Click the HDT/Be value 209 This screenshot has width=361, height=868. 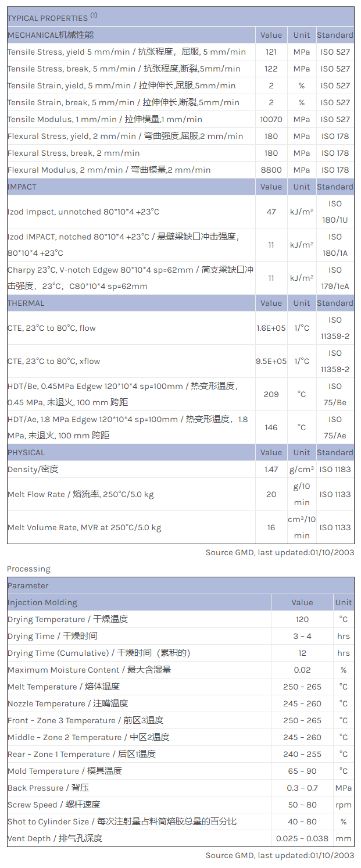click(271, 394)
